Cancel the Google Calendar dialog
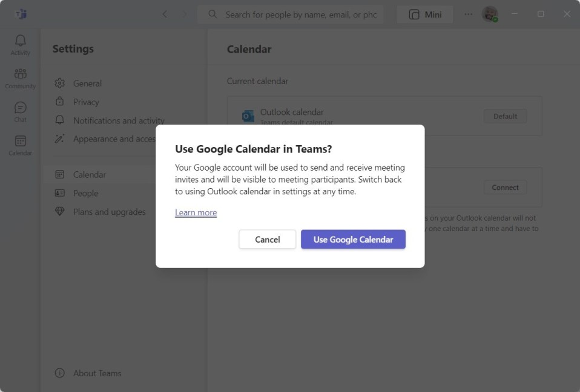This screenshot has width=580, height=392. pos(268,240)
